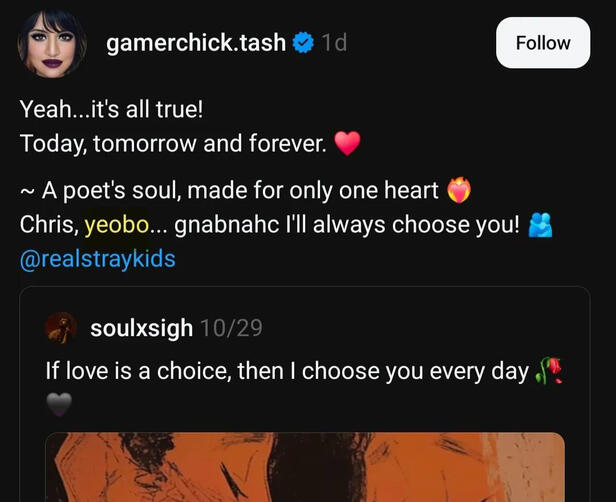Click the heart on fire emoji
The width and height of the screenshot is (616, 502).
pyautogui.click(x=459, y=190)
